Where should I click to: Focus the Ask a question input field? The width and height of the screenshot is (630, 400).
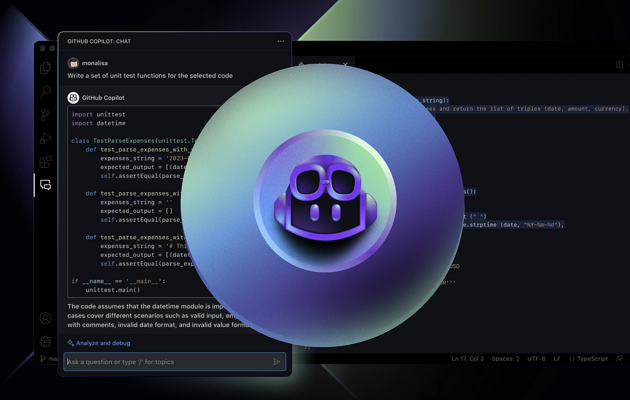click(x=165, y=362)
